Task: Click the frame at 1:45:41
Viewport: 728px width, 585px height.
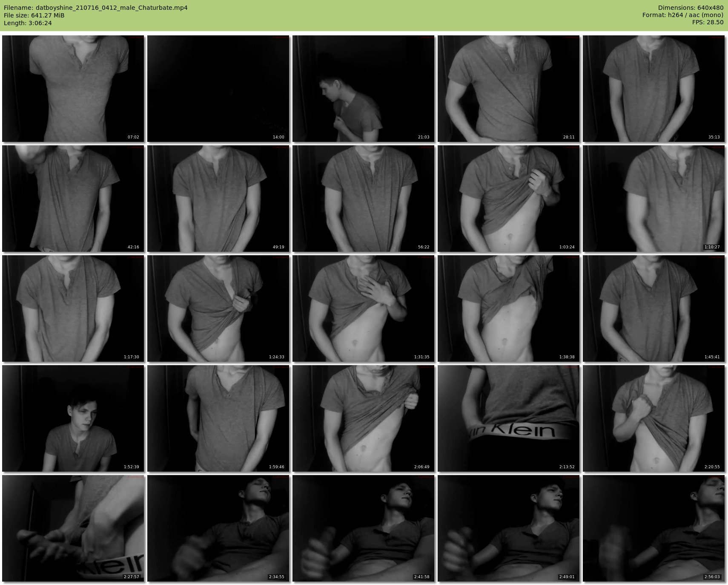Action: 654,308
